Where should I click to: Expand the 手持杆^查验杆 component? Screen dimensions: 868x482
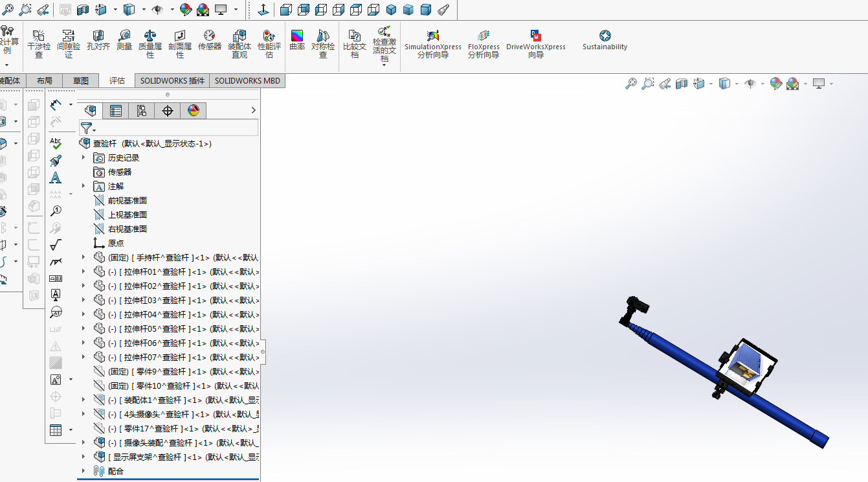pos(83,257)
